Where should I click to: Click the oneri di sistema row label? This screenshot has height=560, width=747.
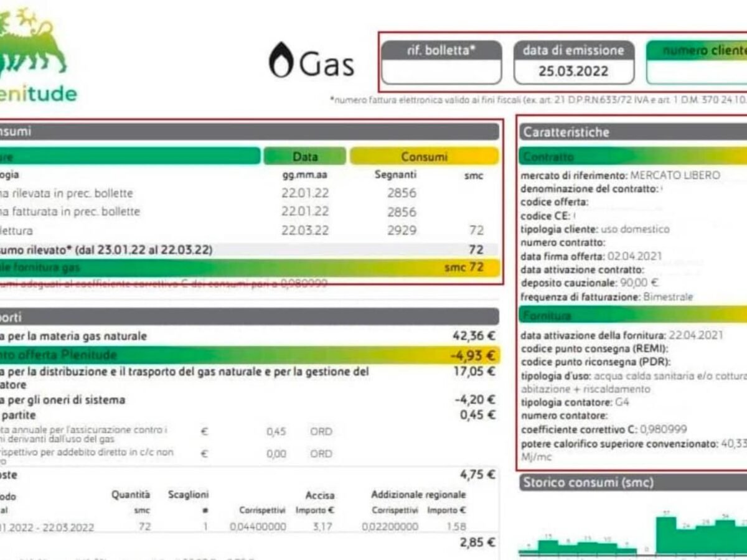(x=62, y=399)
